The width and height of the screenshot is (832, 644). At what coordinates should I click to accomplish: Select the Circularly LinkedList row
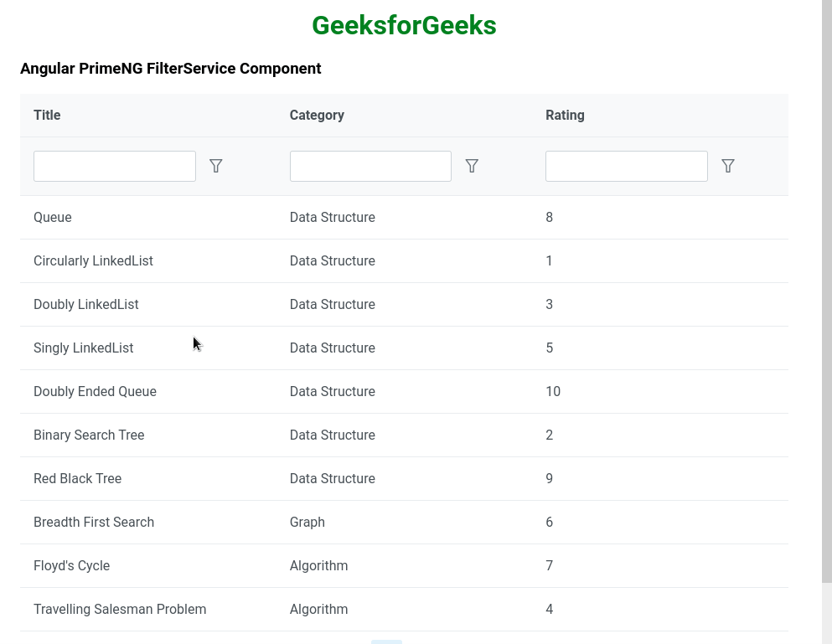(x=93, y=260)
